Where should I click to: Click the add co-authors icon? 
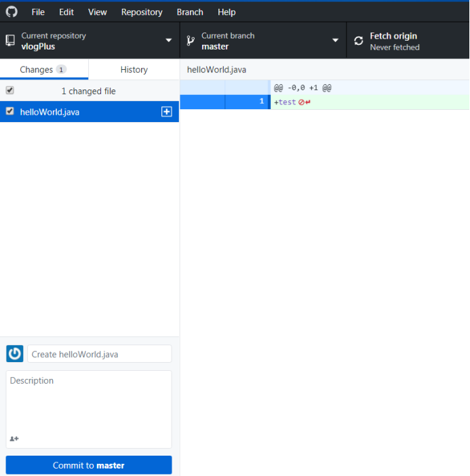click(x=14, y=439)
